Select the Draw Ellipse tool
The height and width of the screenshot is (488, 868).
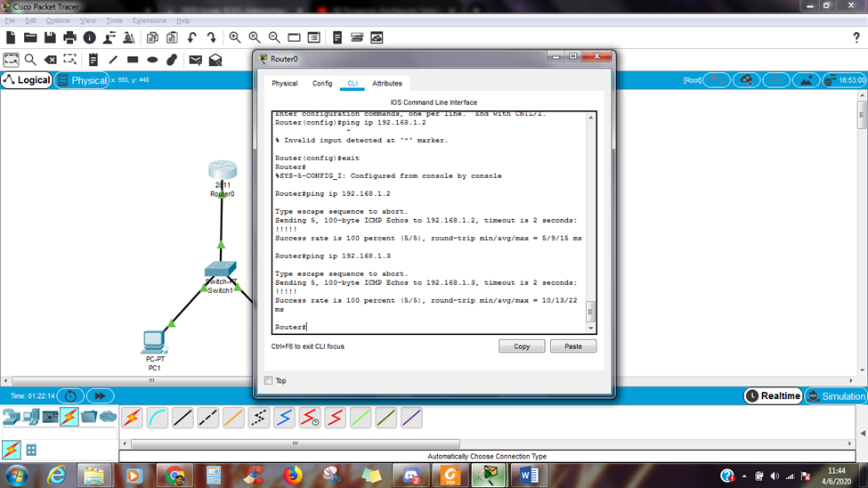[x=152, y=60]
